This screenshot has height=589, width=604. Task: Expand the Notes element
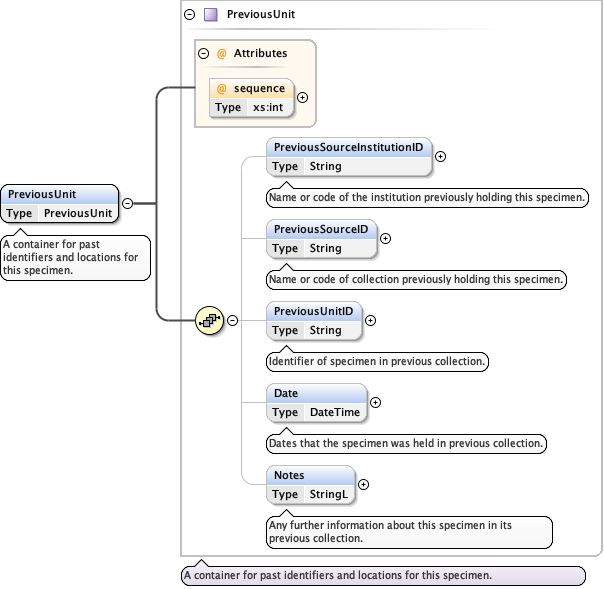coord(363,484)
